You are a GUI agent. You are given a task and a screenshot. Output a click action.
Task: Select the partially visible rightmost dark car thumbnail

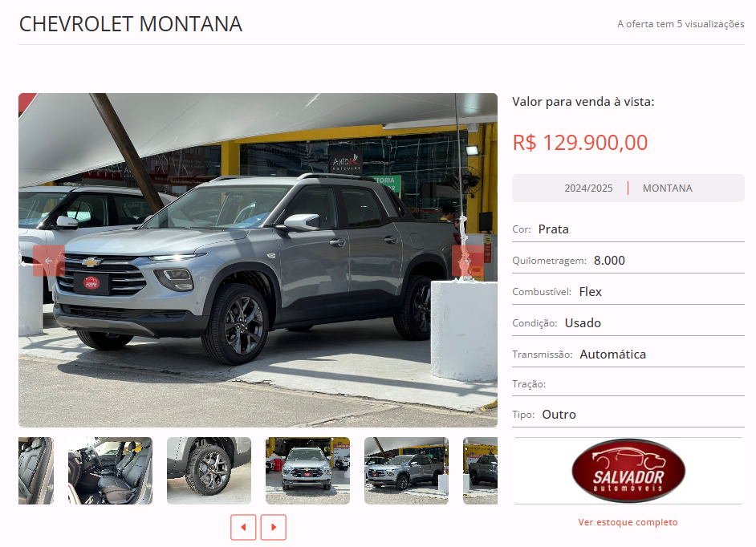pyautogui.click(x=480, y=471)
